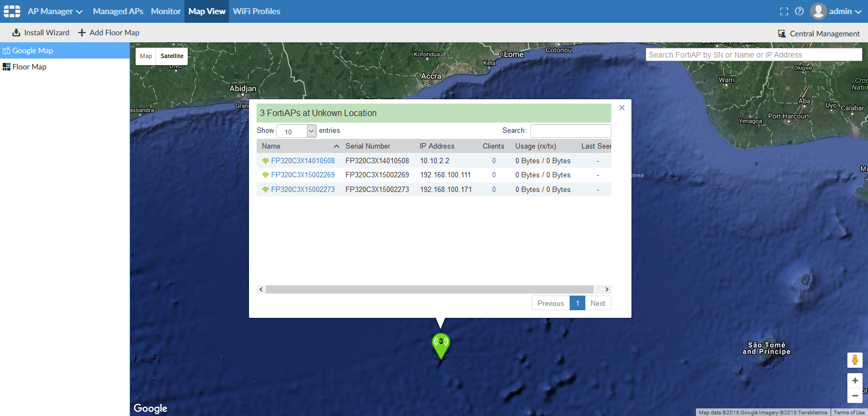Image resolution: width=868 pixels, height=416 pixels.
Task: Click clients count for 10.10.2.2 row
Action: point(494,161)
